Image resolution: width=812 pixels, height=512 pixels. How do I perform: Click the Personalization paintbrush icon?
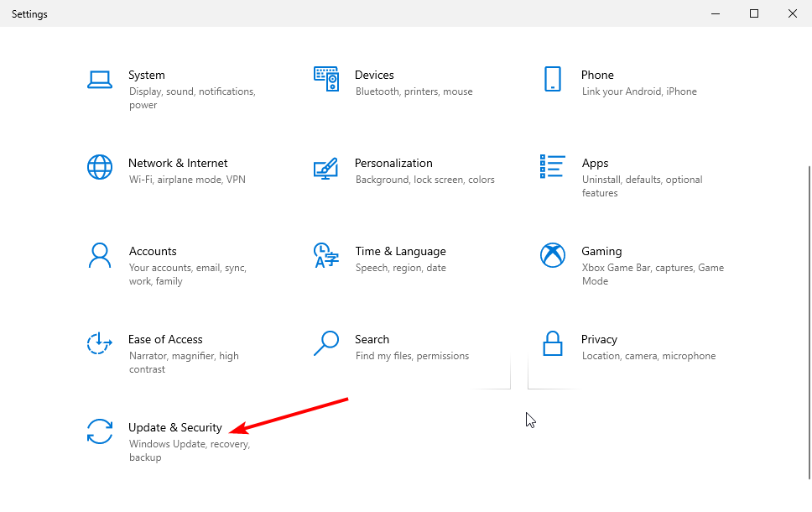326,169
